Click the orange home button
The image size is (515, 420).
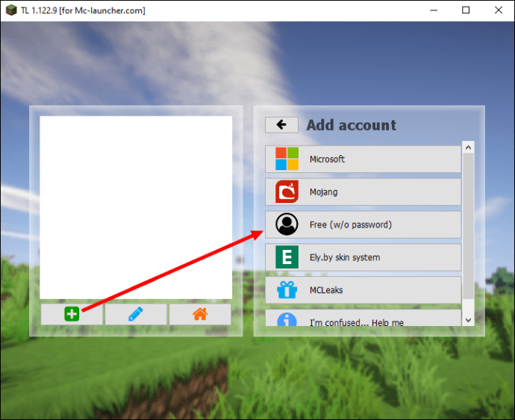point(200,314)
